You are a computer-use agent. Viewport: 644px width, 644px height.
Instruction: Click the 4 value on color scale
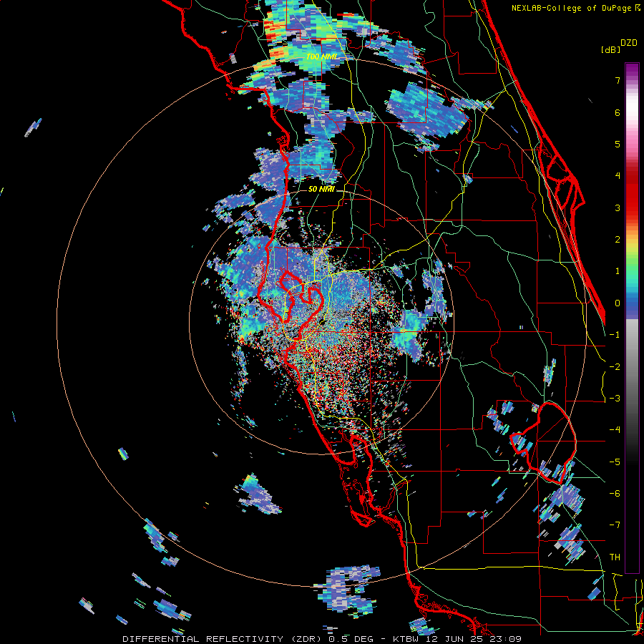[x=618, y=176]
